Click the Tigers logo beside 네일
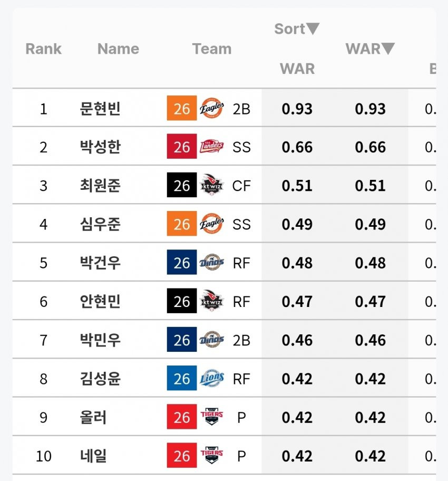The height and width of the screenshot is (481, 448). [212, 456]
